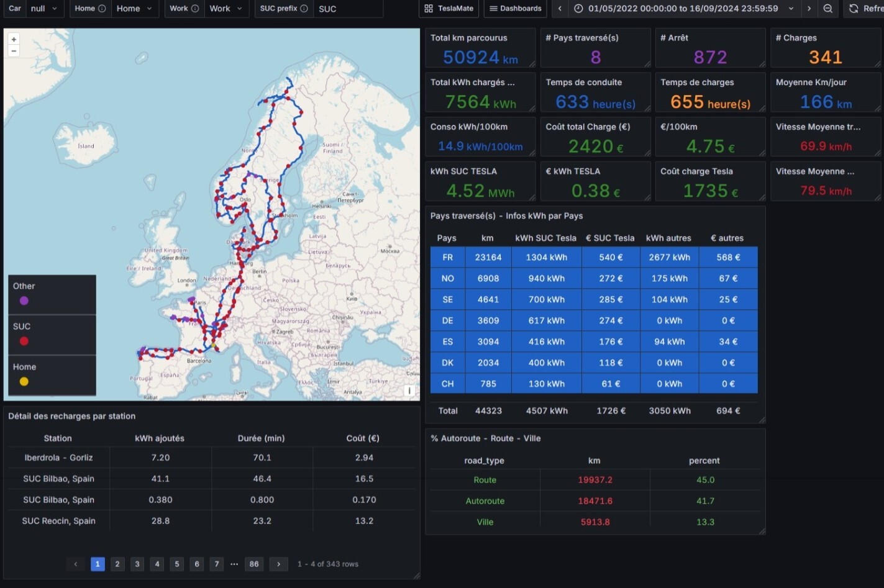Zoom in on the map with plus button
This screenshot has height=588, width=884.
pos(14,39)
